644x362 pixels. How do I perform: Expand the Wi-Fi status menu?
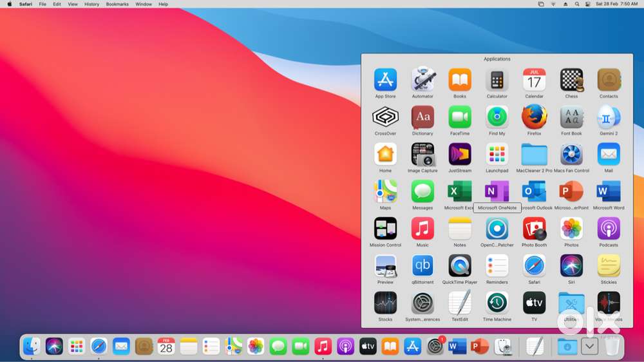(x=553, y=4)
